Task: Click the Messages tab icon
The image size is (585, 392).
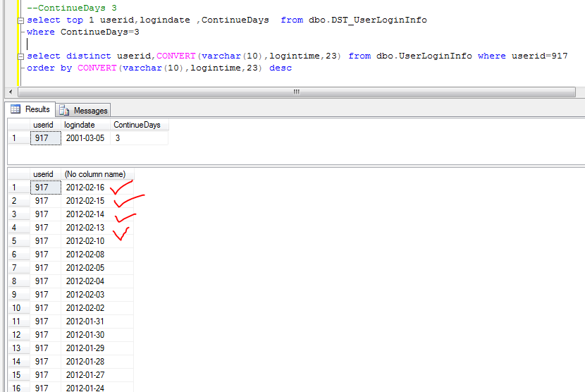Action: (x=64, y=110)
